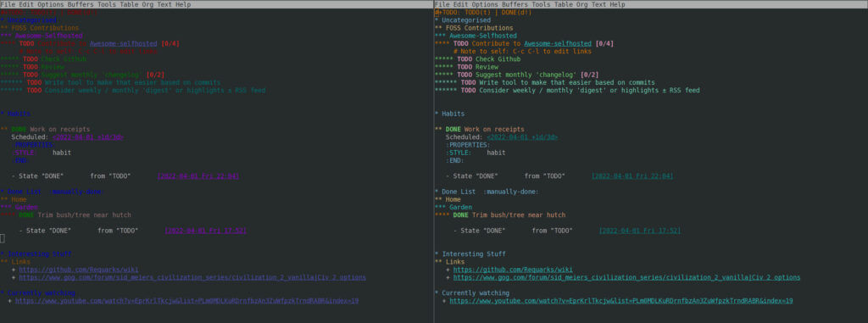The width and height of the screenshot is (868, 323).
Task: Open the github.com/Requarks/wiki link in left window
Action: (x=79, y=270)
